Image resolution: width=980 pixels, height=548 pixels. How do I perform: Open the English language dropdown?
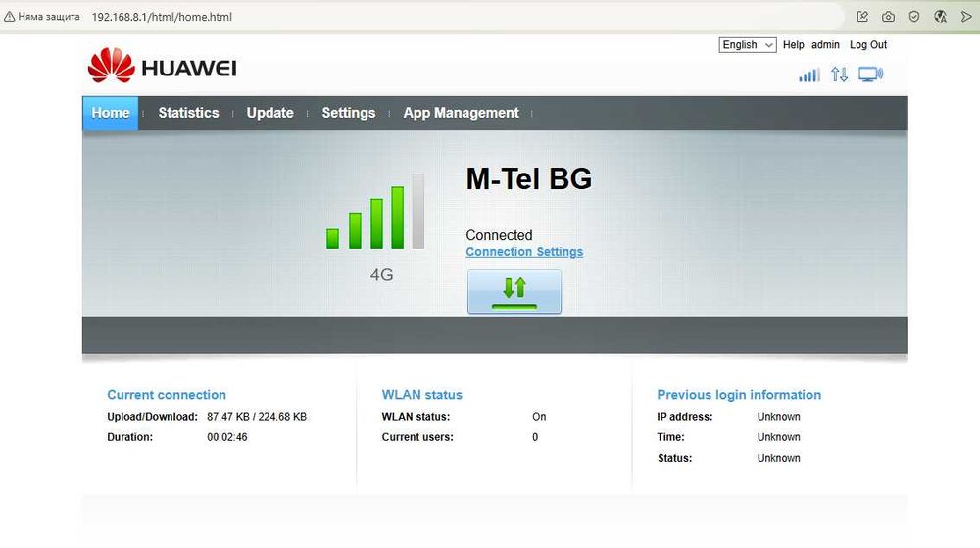[748, 45]
